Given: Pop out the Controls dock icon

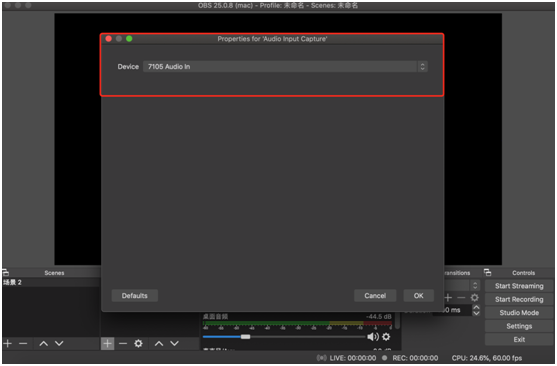Looking at the screenshot, I should click(x=487, y=273).
